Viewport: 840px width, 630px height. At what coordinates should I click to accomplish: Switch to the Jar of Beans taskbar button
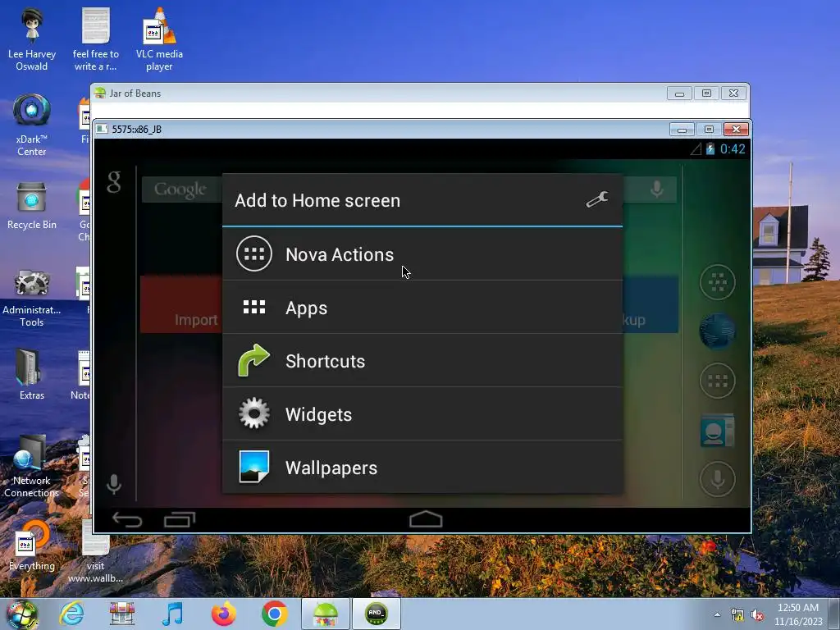[325, 614]
